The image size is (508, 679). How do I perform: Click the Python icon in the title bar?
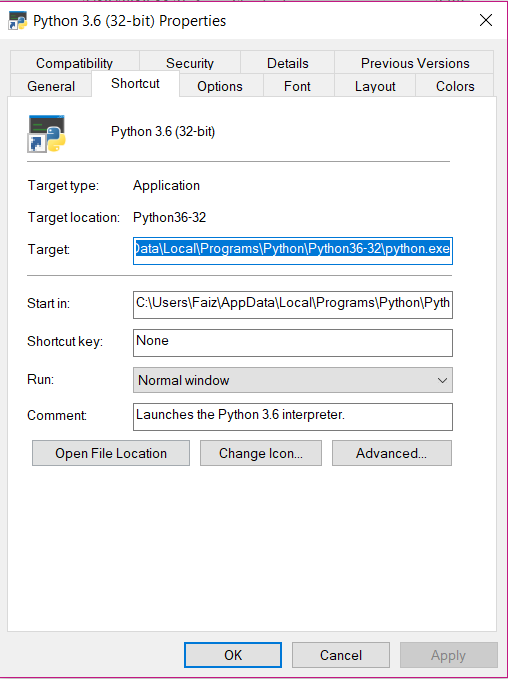pos(17,21)
